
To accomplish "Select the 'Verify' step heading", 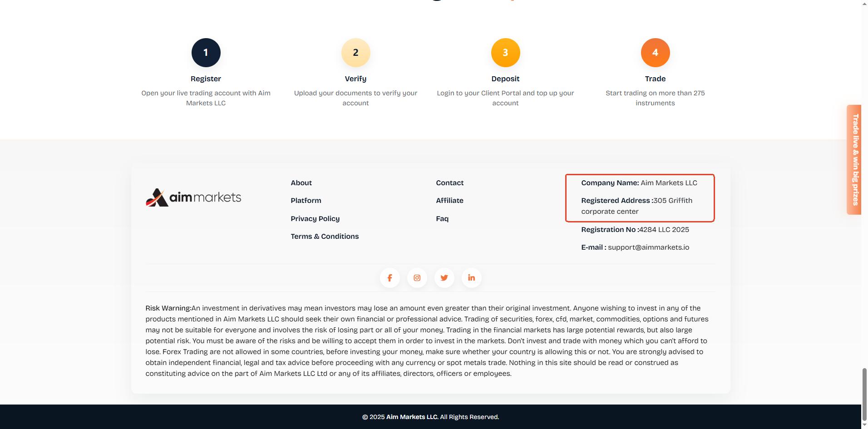I will click(x=355, y=79).
